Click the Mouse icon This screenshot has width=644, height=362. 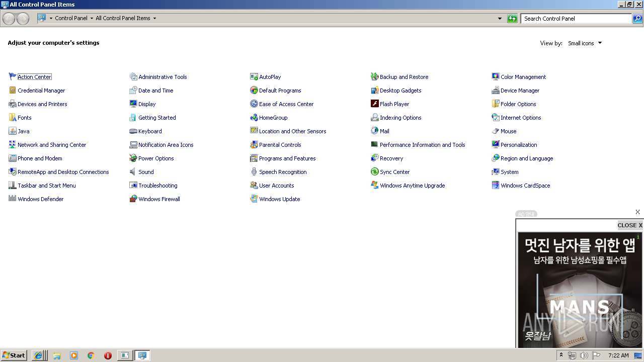[x=496, y=131]
